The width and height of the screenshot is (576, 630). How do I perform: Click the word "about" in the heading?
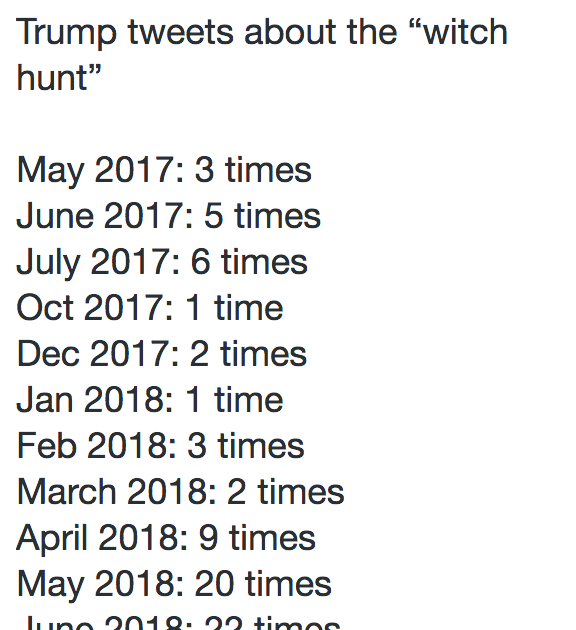[x=290, y=32]
